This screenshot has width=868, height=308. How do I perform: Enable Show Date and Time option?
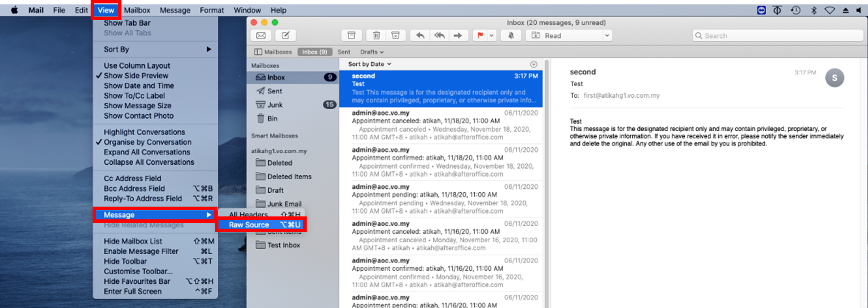(139, 86)
